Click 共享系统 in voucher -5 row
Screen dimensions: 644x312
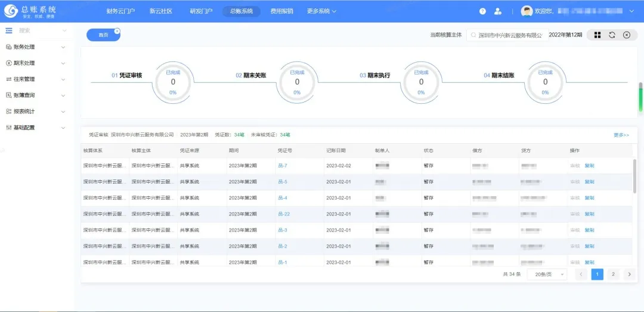(x=190, y=182)
